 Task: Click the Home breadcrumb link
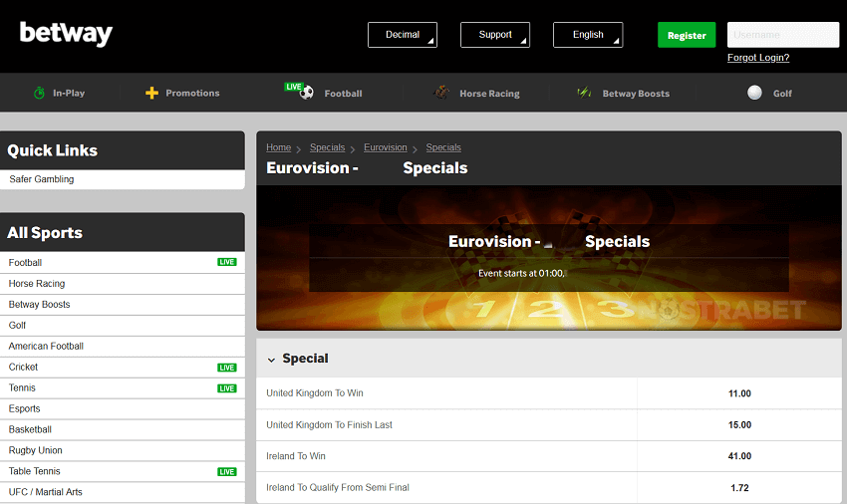[278, 147]
